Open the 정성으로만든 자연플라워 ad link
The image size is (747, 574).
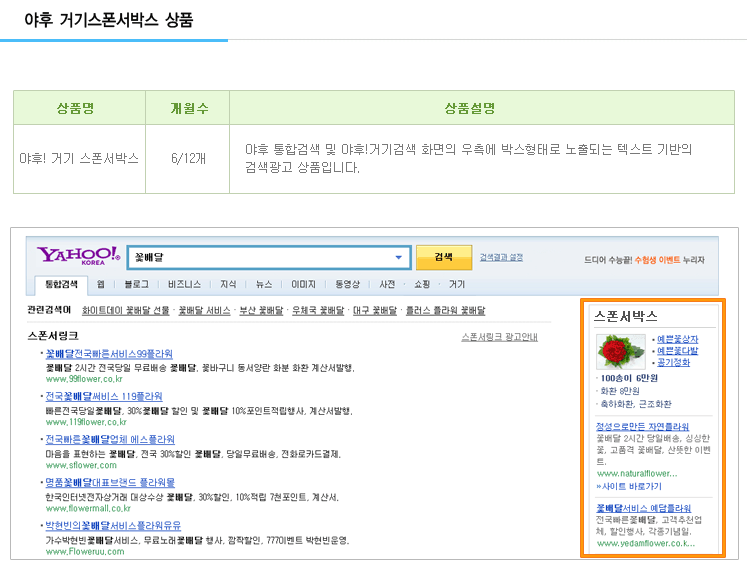click(x=642, y=426)
